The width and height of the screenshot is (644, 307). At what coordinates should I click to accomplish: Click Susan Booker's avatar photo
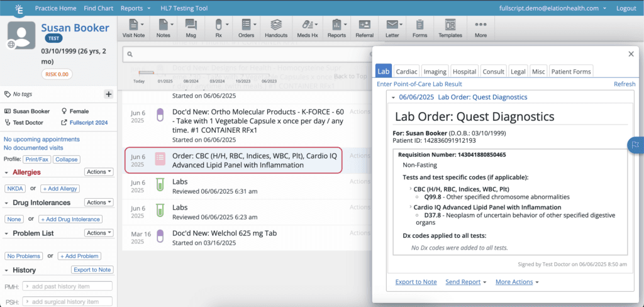click(x=21, y=35)
